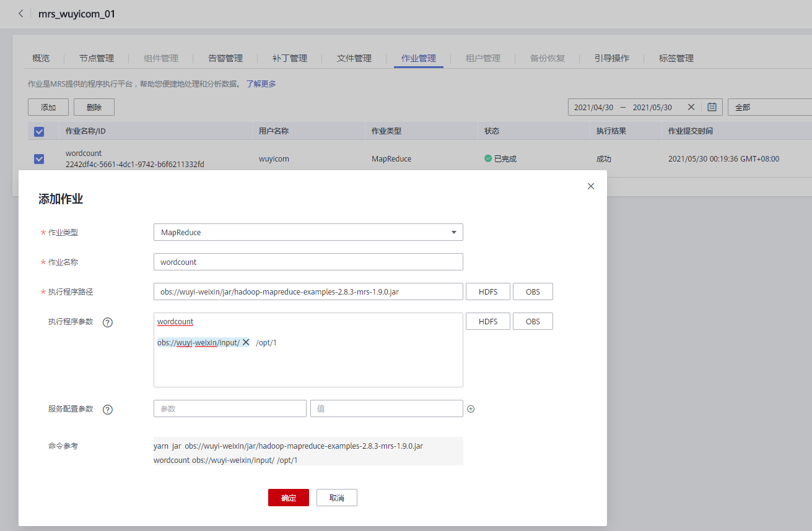Confirm the job with 确定

(289, 498)
